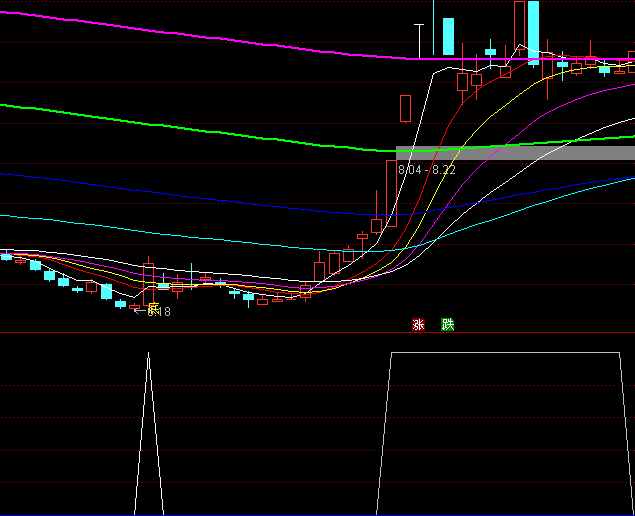Select the light cyan long-term average line

click(x=150, y=228)
